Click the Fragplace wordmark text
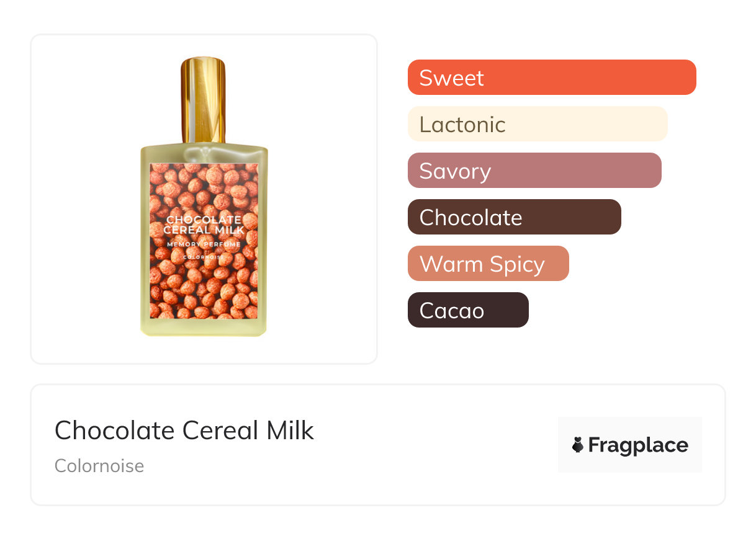The image size is (756, 536). pos(637,445)
